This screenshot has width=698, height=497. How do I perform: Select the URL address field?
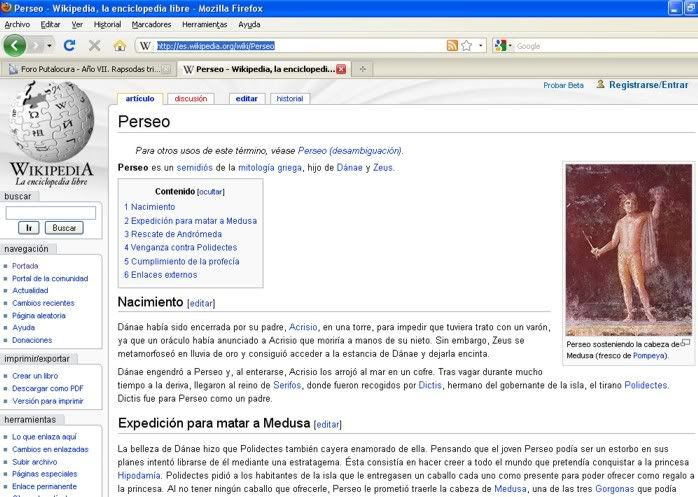click(301, 45)
